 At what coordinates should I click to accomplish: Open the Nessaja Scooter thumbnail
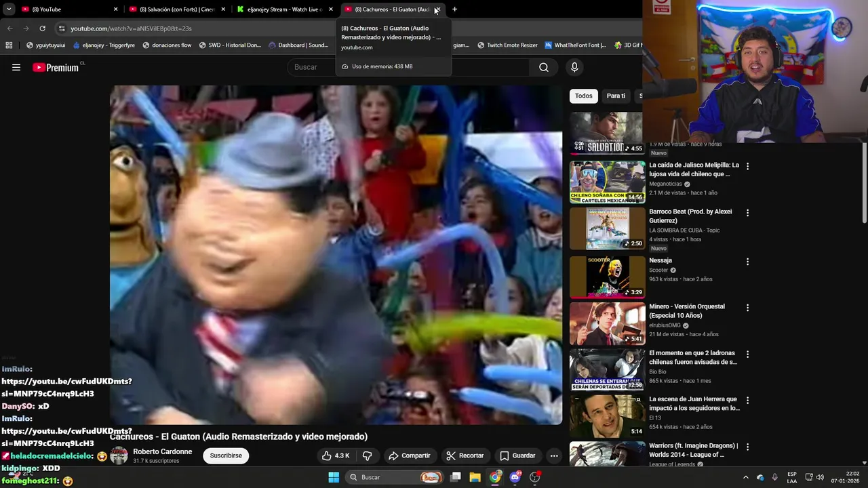pyautogui.click(x=607, y=277)
